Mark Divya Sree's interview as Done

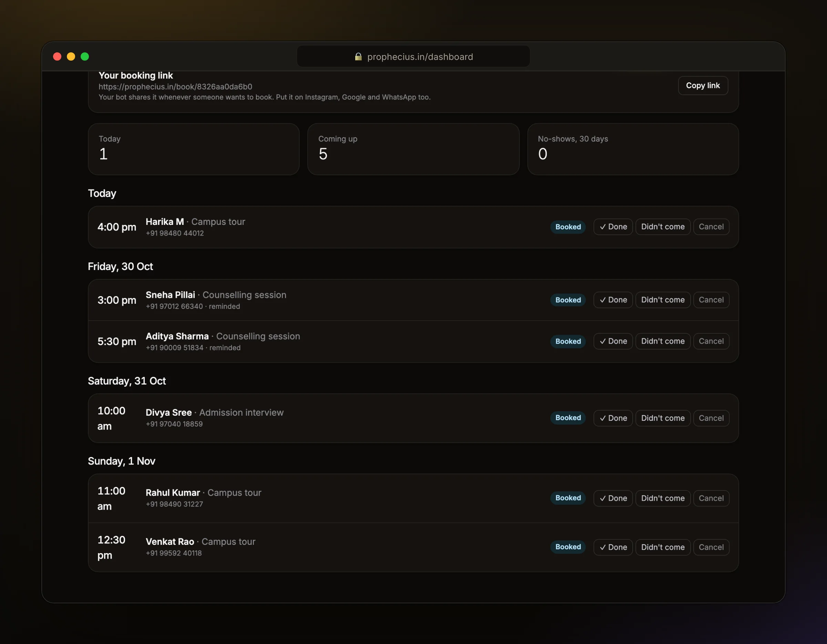pyautogui.click(x=613, y=418)
